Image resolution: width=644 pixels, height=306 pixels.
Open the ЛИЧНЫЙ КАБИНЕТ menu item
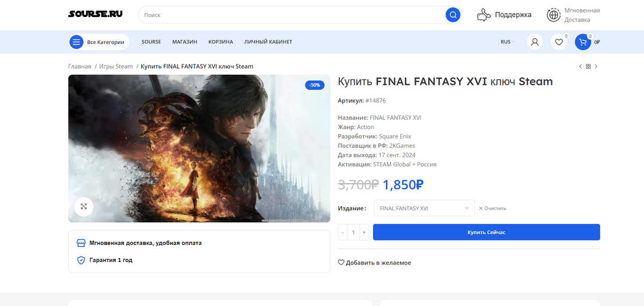[268, 42]
